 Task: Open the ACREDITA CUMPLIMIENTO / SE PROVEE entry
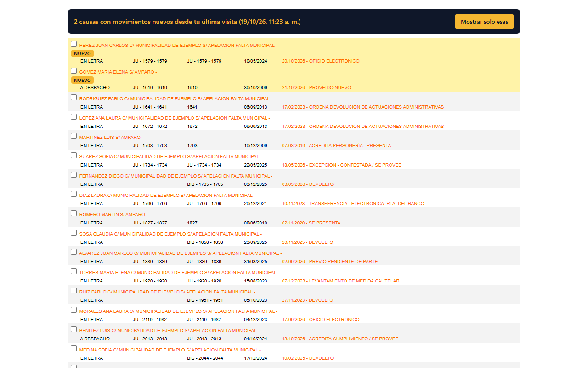pos(340,339)
